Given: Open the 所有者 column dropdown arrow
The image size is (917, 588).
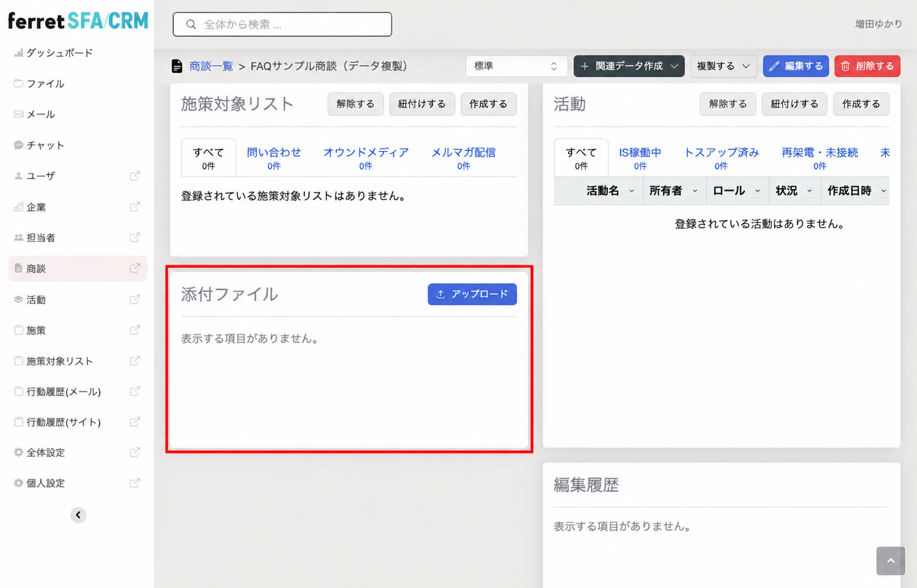Looking at the screenshot, I should point(694,191).
